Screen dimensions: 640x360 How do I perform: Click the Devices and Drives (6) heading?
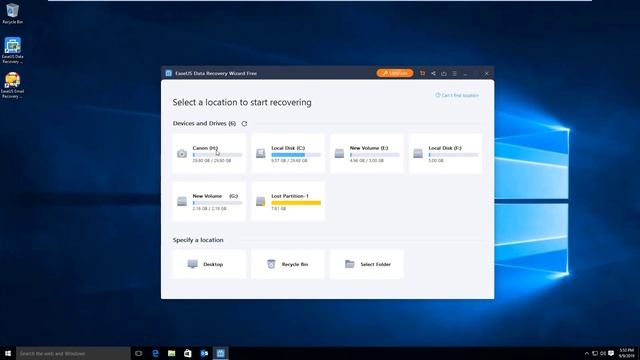pyautogui.click(x=204, y=123)
